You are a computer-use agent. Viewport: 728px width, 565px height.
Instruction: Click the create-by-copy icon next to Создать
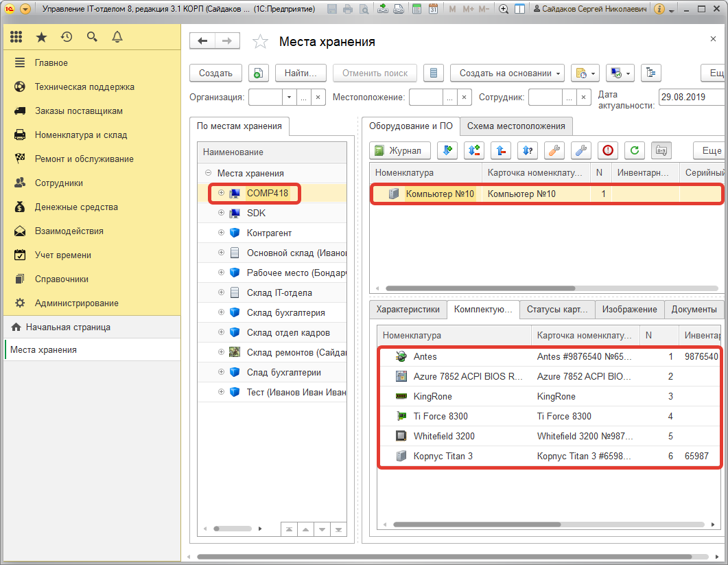coord(259,73)
